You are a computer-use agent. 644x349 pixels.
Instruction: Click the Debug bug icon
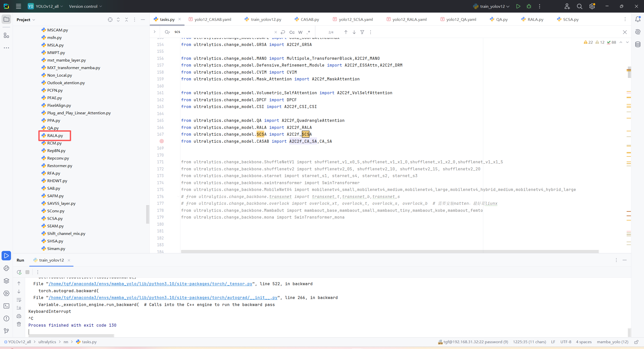pyautogui.click(x=529, y=6)
